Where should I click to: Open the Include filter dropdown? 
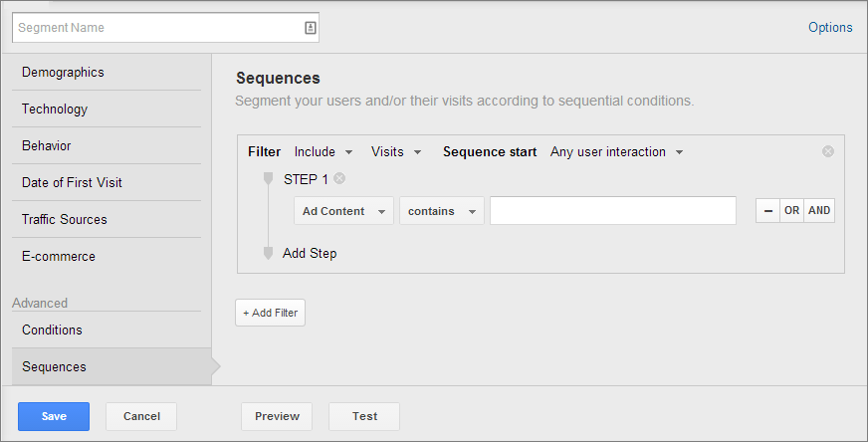(324, 152)
